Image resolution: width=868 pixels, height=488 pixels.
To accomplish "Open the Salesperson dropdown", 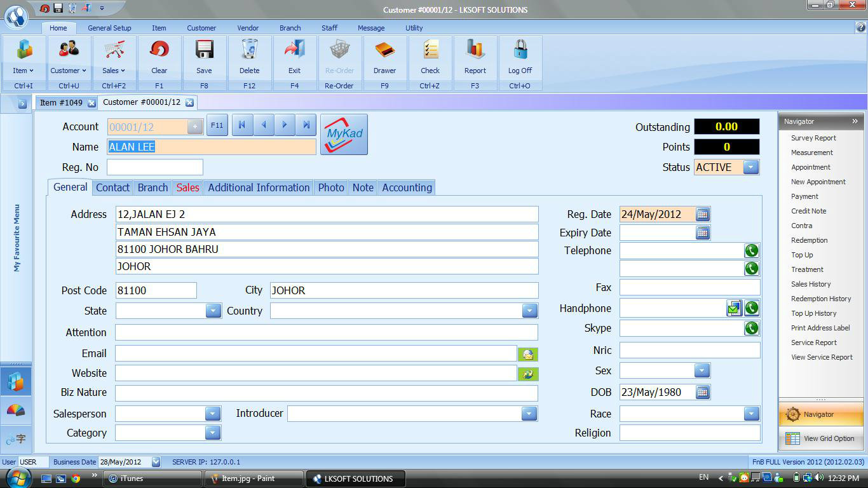I will click(213, 414).
